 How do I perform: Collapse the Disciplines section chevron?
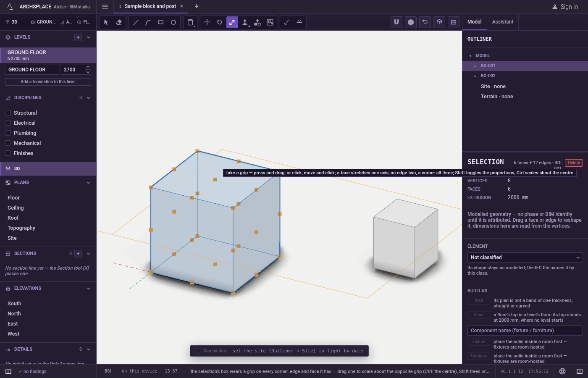pos(89,98)
